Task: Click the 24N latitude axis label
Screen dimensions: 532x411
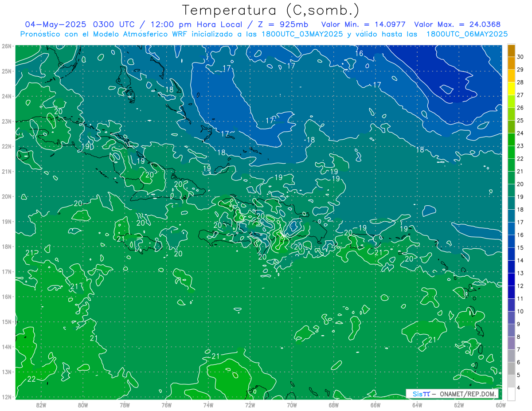Action: point(6,96)
